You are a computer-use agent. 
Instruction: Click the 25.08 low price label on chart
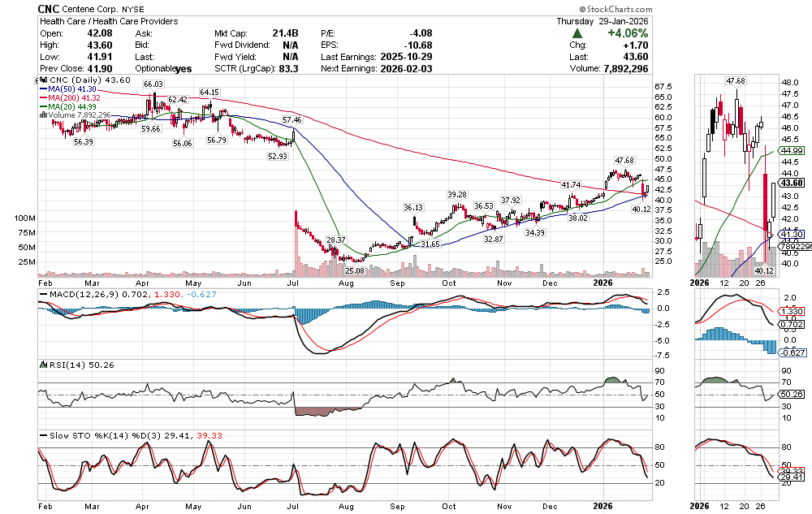point(354,270)
